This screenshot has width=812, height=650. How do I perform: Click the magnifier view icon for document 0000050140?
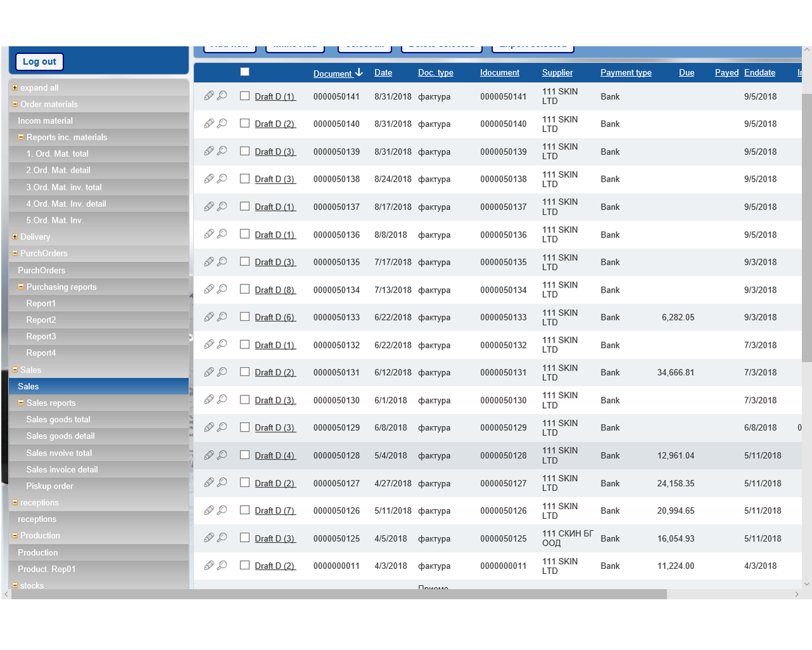(x=222, y=123)
